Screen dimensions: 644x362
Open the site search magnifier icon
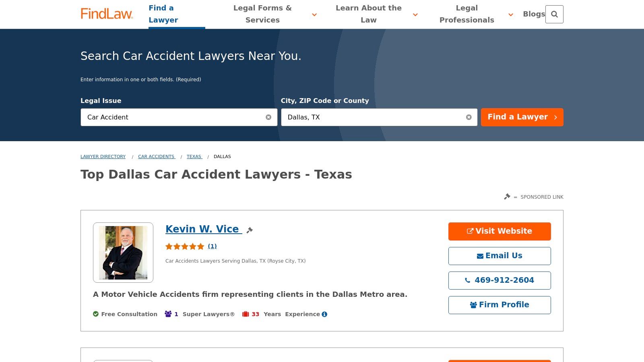pos(555,14)
